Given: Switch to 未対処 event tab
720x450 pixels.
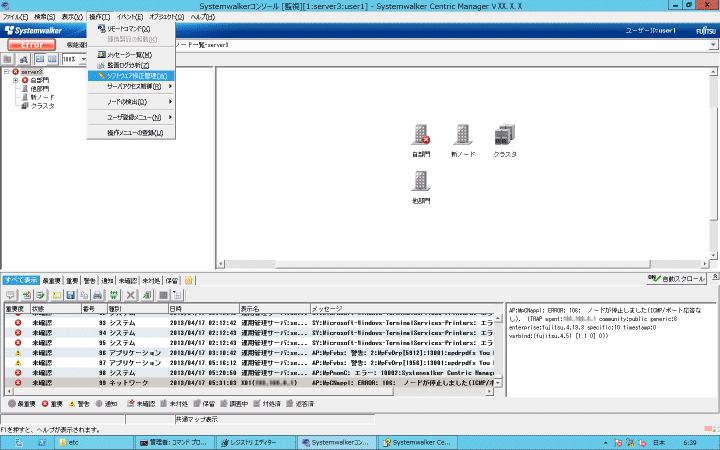Looking at the screenshot, I should point(151,281).
